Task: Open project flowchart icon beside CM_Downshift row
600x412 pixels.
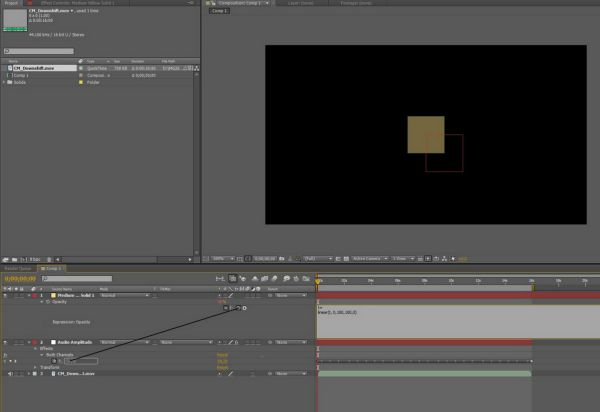Action: point(197,68)
